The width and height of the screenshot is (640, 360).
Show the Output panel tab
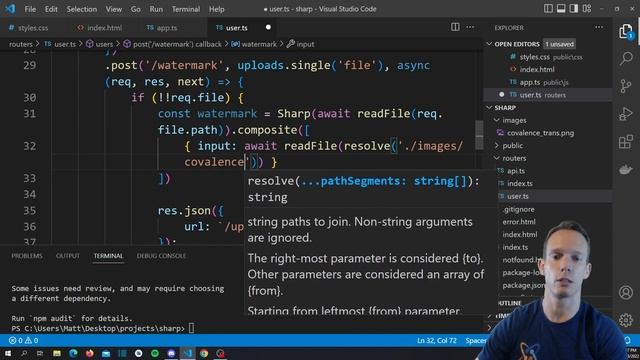coord(68,256)
